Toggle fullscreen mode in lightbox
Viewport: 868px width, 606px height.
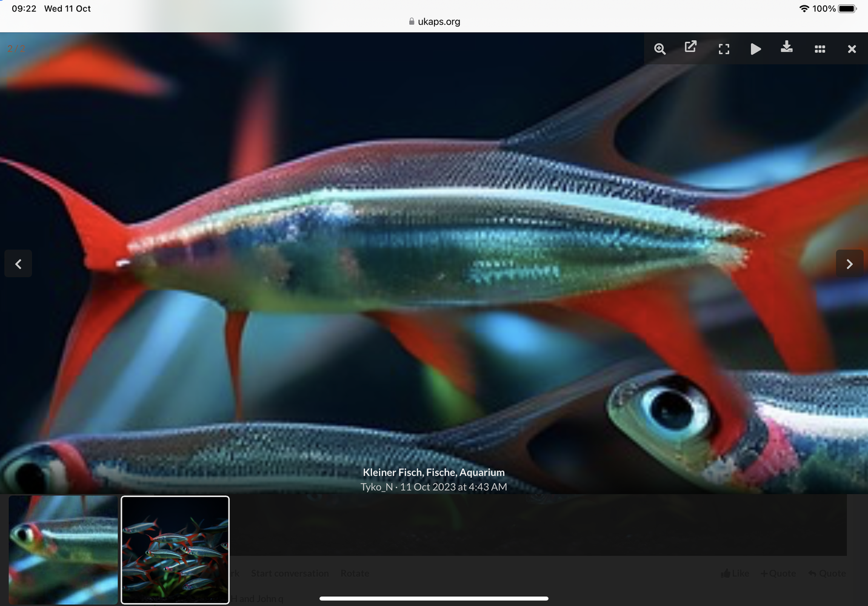coord(724,49)
